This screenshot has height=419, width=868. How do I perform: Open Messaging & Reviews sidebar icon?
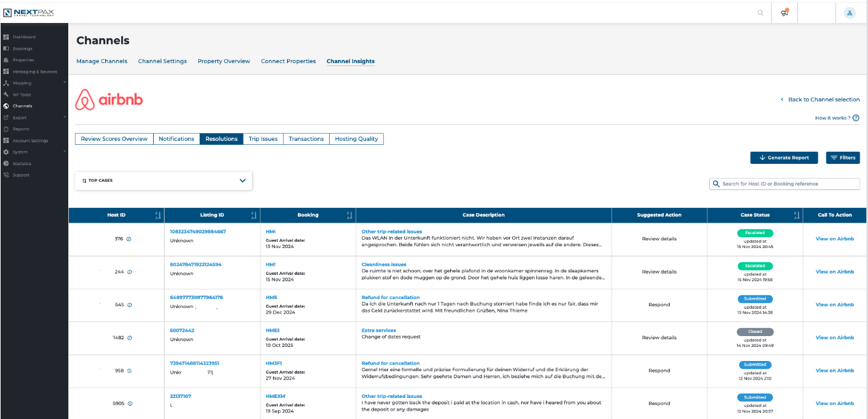coord(6,71)
